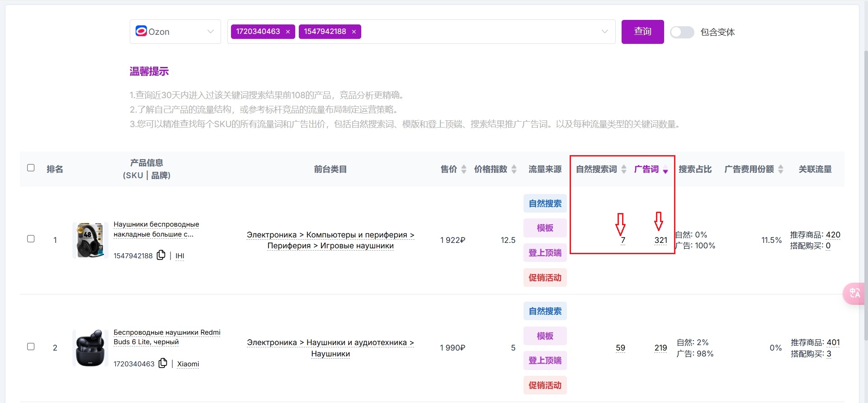Sort by 价格指数 column arrows

(x=514, y=169)
